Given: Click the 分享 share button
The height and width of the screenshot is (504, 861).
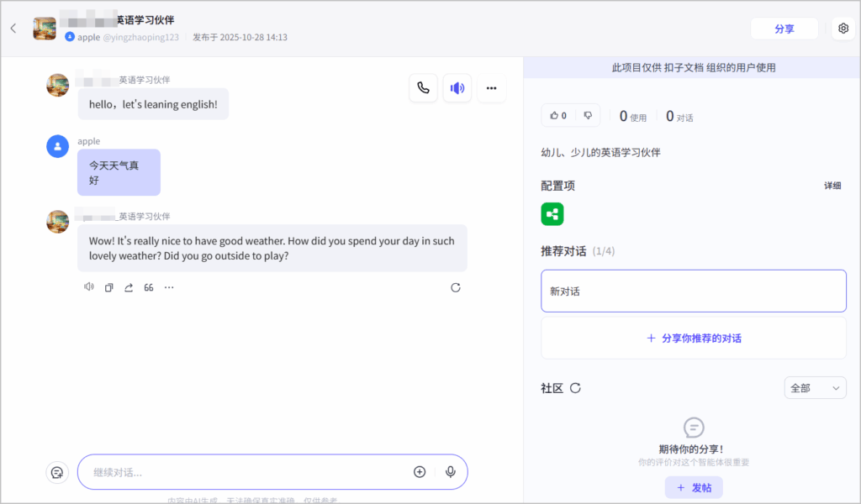Looking at the screenshot, I should [x=784, y=29].
